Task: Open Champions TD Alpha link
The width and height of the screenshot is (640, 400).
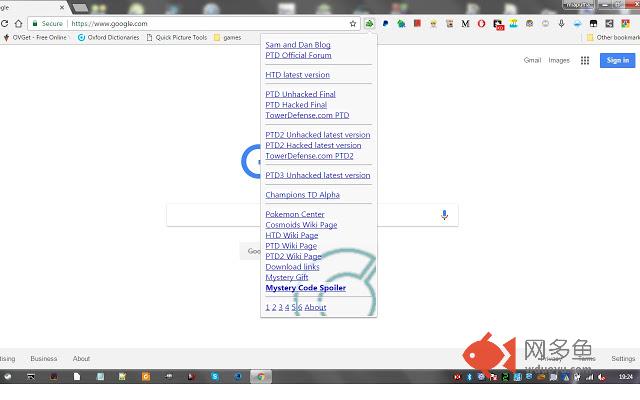Action: point(302,195)
